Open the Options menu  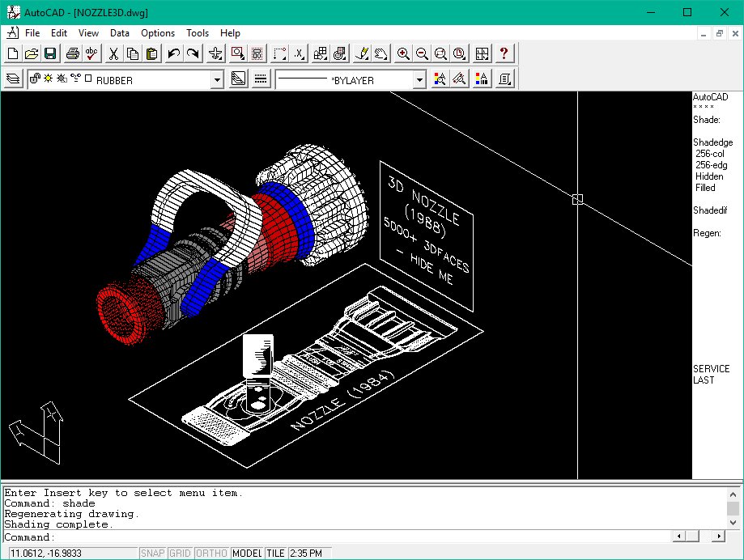coord(158,33)
